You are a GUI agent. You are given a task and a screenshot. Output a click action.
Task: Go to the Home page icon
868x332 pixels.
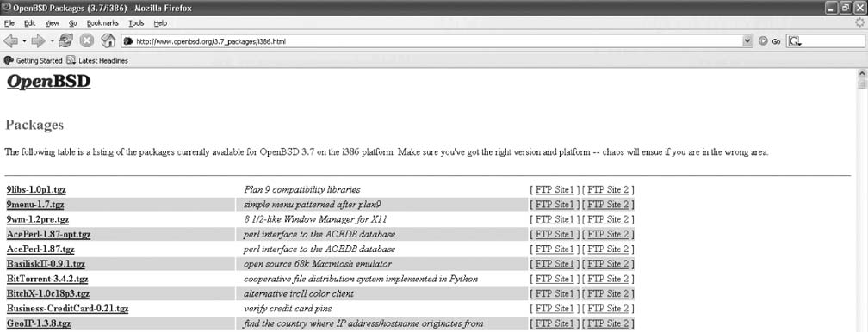pyautogui.click(x=108, y=41)
